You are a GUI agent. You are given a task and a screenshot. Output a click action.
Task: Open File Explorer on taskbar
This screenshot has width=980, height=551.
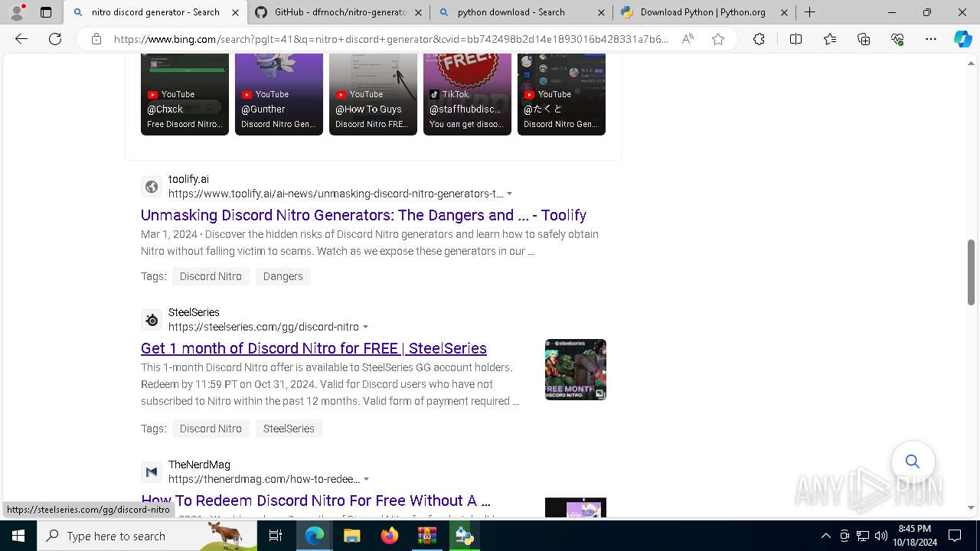351,536
